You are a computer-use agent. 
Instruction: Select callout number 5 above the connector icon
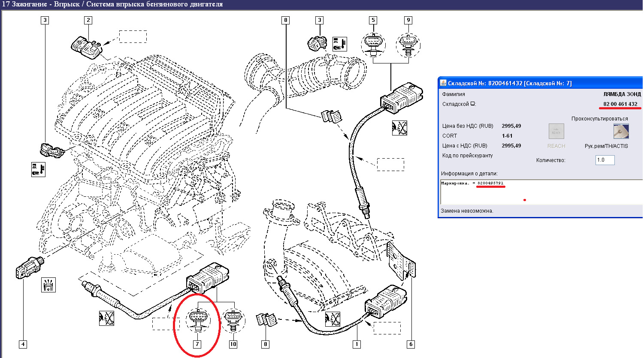pyautogui.click(x=373, y=20)
